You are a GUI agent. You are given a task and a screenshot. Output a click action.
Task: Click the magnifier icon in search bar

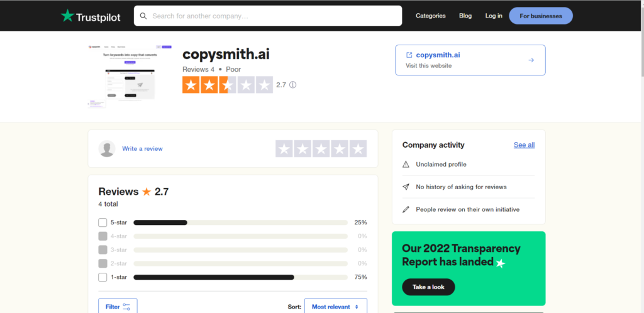coord(143,16)
